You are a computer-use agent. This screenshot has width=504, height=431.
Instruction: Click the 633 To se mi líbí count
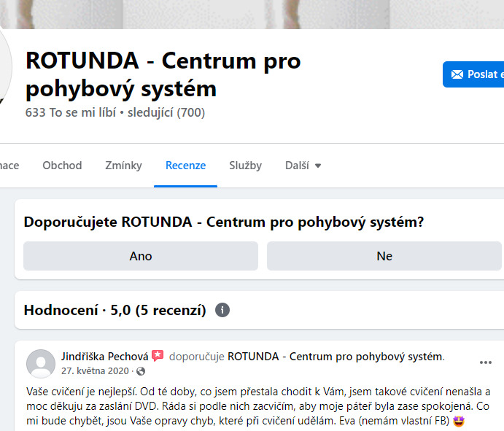(71, 112)
